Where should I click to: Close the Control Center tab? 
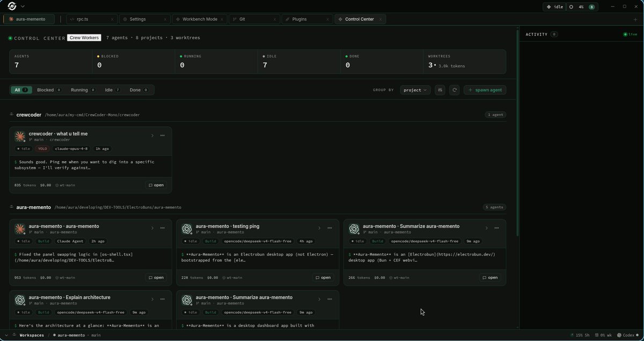coord(380,19)
